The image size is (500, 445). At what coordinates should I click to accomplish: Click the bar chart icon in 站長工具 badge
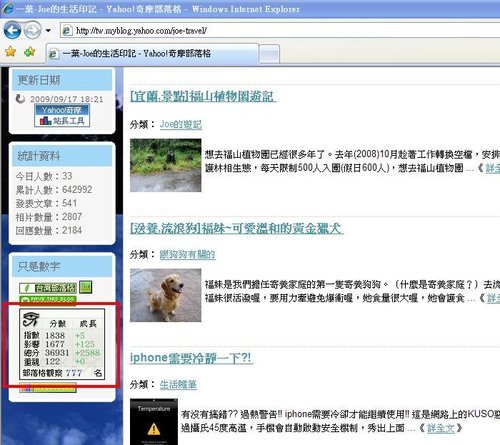pos(45,120)
